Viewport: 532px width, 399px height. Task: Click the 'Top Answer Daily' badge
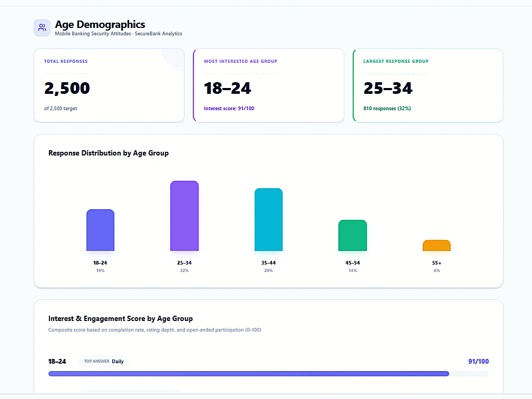pyautogui.click(x=104, y=362)
